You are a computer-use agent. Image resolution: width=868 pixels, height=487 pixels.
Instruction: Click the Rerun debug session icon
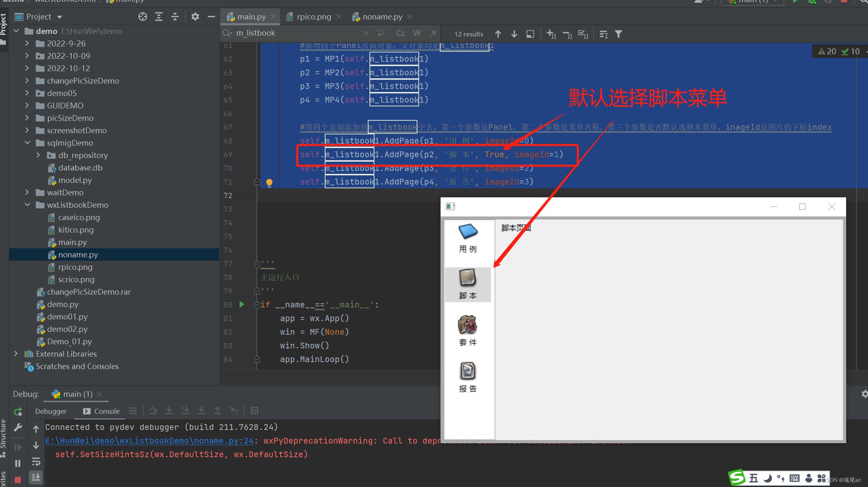pos(17,412)
